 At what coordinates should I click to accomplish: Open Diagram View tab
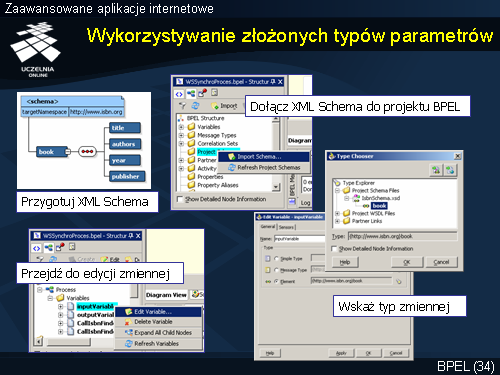point(166,295)
